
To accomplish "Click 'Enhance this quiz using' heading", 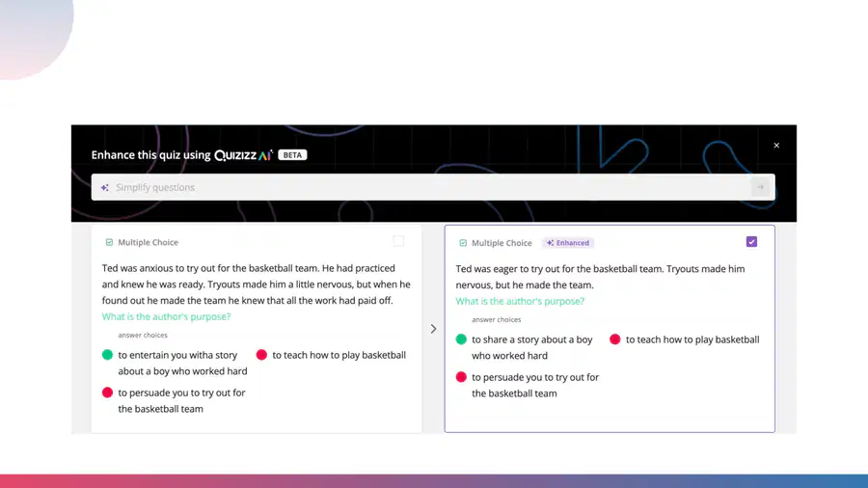I will pos(150,155).
